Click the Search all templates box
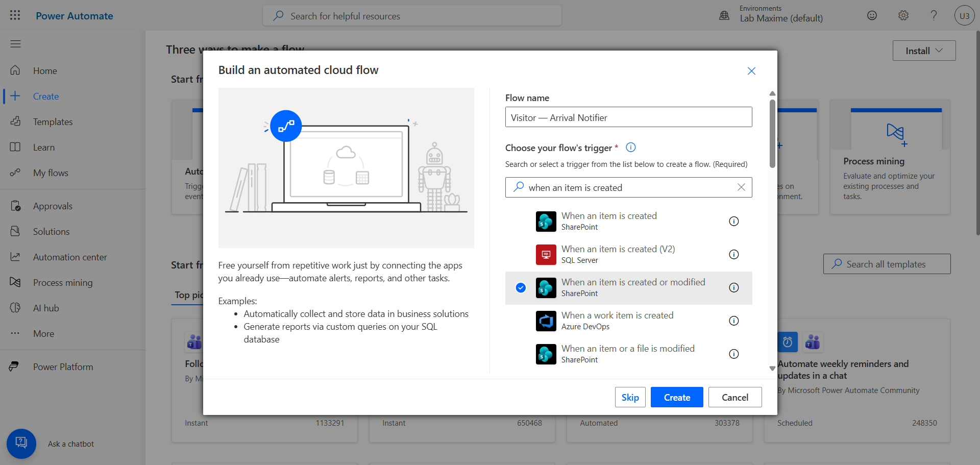This screenshot has height=465, width=980. tap(887, 264)
